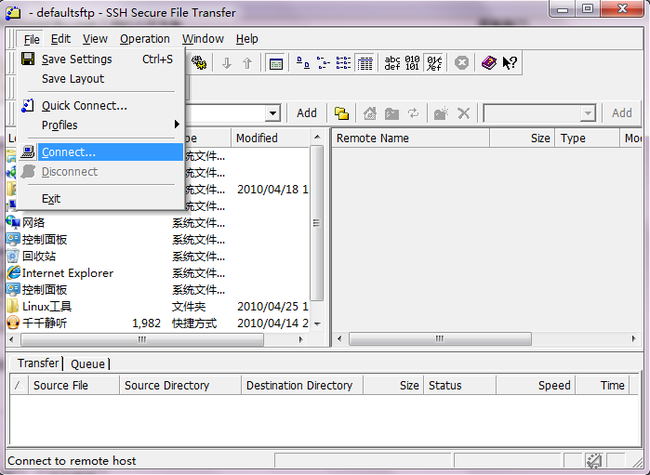Click the Speed column header
The width and height of the screenshot is (650, 475).
[536, 385]
